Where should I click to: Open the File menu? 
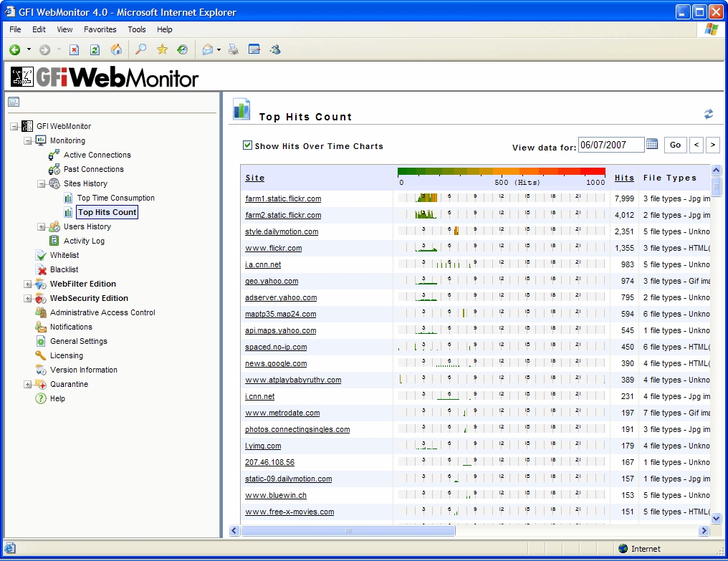pyautogui.click(x=15, y=29)
